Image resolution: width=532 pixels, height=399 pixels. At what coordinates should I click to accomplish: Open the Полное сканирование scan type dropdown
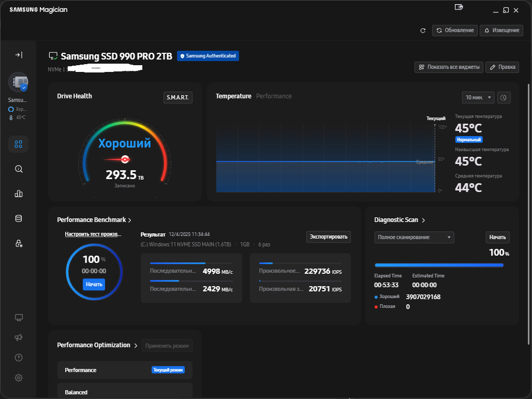point(414,237)
